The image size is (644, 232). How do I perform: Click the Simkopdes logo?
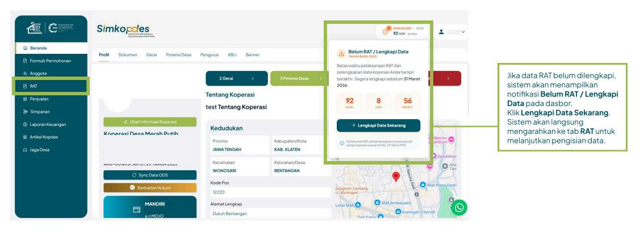pos(123,29)
